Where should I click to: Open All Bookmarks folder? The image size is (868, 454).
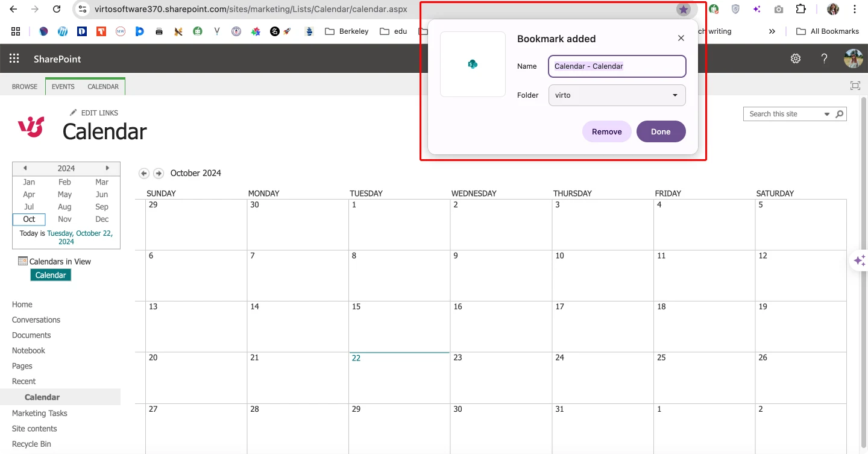point(828,31)
